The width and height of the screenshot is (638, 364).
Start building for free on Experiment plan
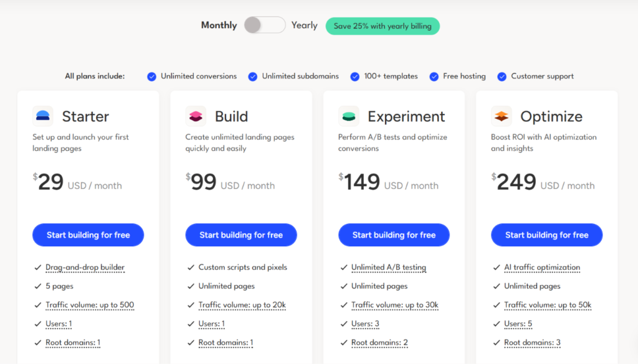coord(394,235)
